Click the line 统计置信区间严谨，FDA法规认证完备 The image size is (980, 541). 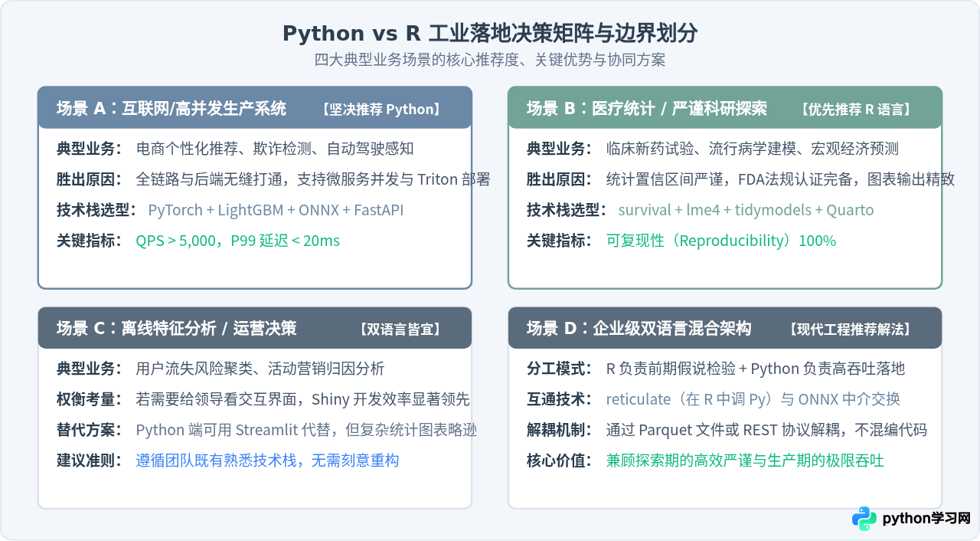pyautogui.click(x=780, y=179)
